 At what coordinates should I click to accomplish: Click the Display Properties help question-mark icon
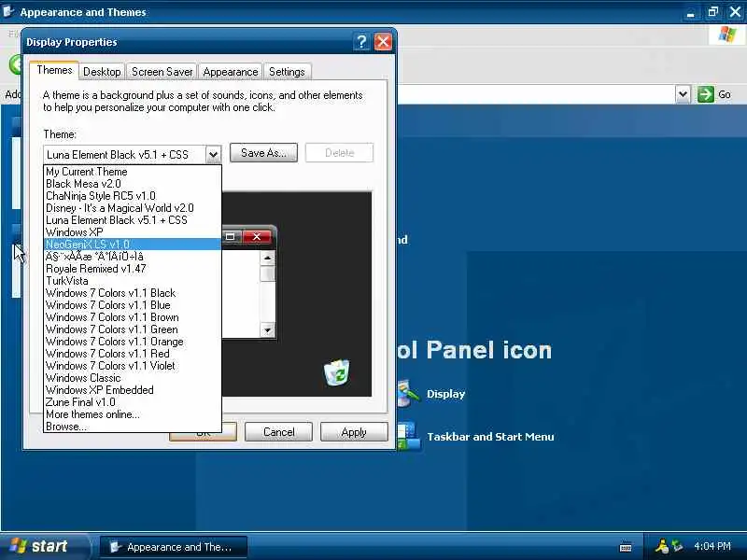[361, 42]
